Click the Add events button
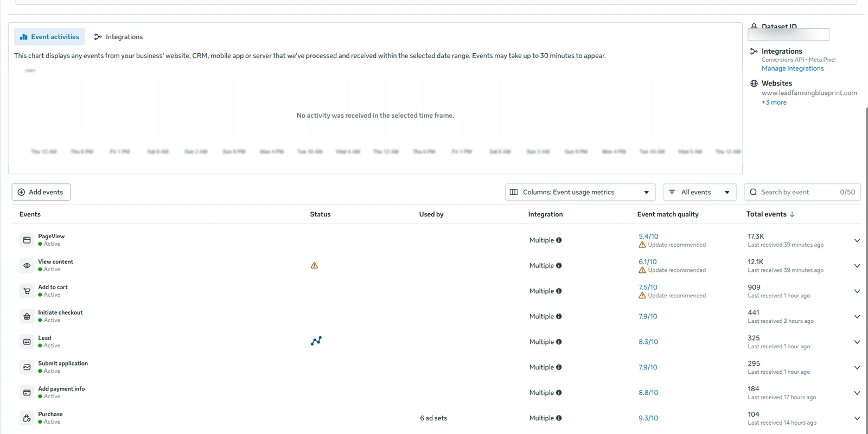 (41, 192)
